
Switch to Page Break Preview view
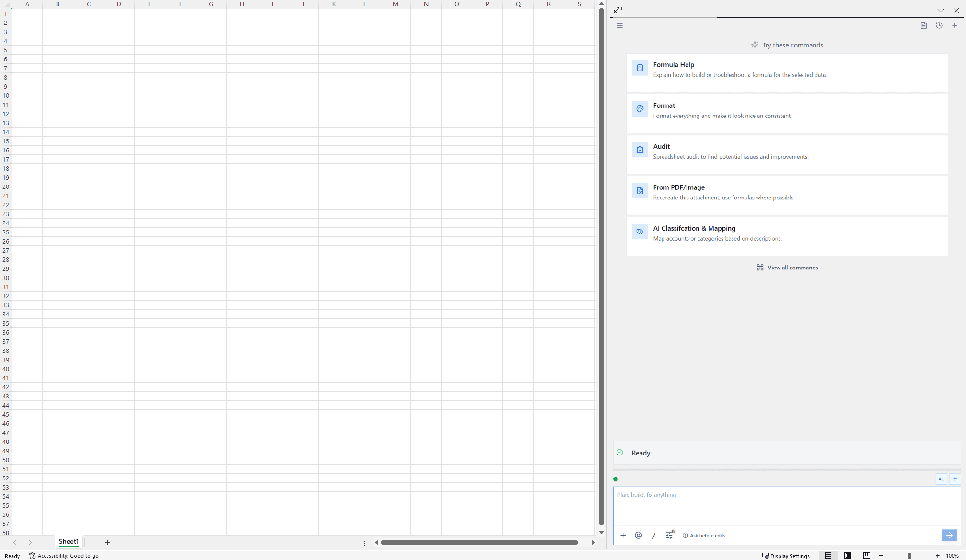tap(866, 556)
